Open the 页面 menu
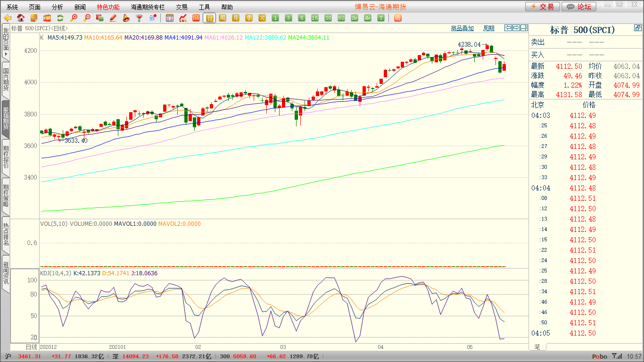The height and width of the screenshot is (362, 644). pos(35,7)
